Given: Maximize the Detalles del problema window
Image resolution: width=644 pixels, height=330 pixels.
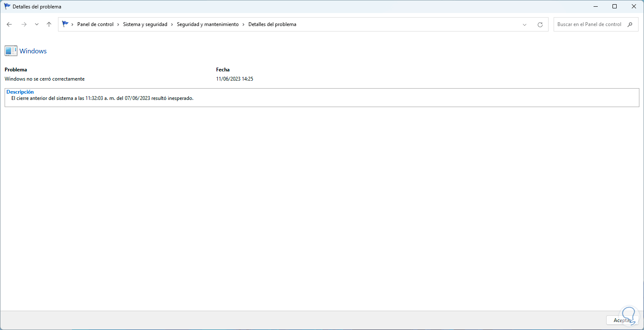Looking at the screenshot, I should coord(615,6).
